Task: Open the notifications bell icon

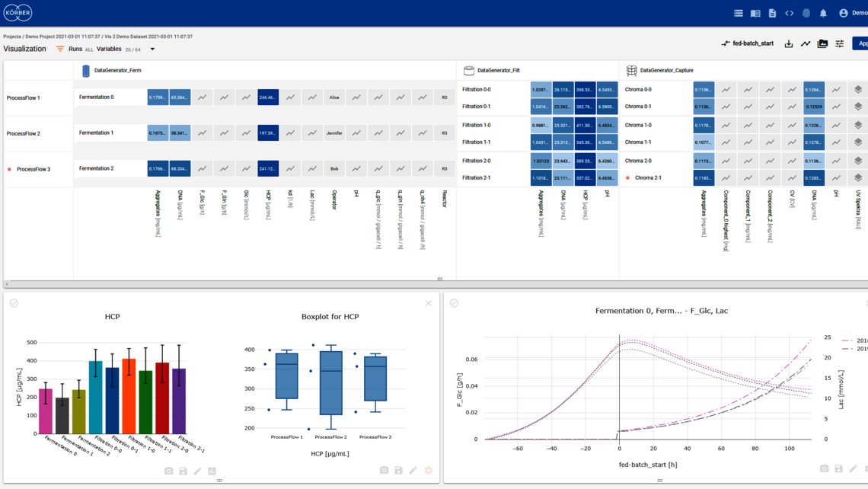Action: click(823, 13)
